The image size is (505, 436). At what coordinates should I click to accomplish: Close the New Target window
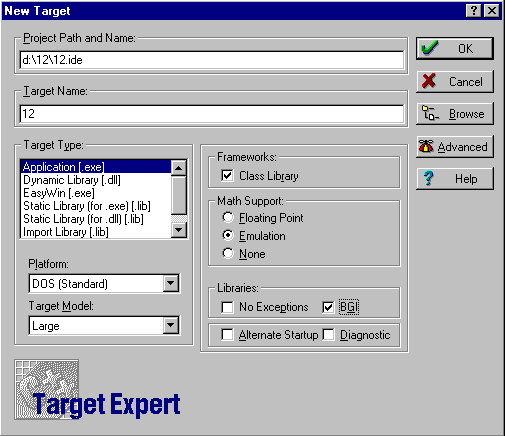coord(492,11)
